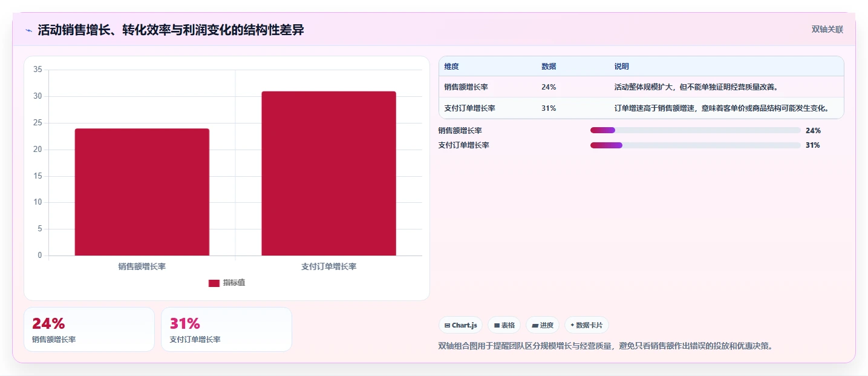Click the 支付订单增长率 progress label
Viewport: 868px width, 376px height.
tap(463, 145)
